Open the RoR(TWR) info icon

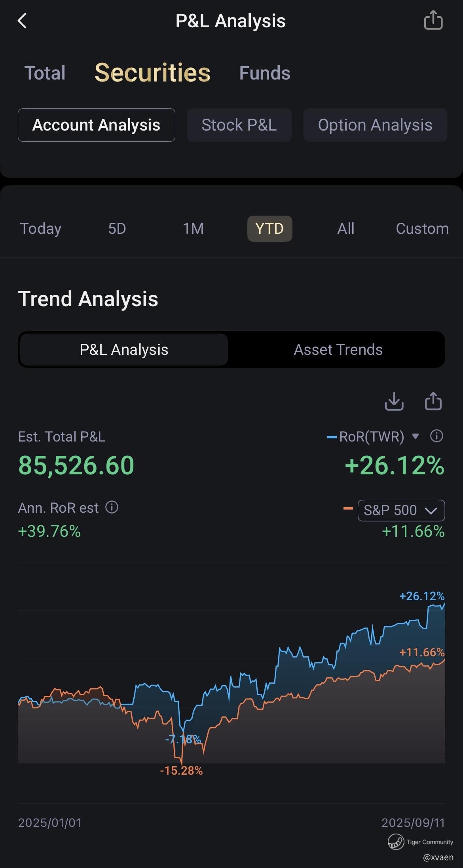[436, 436]
